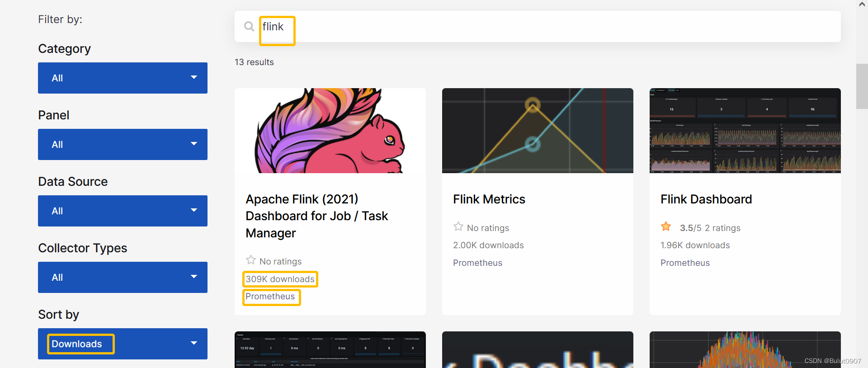The image size is (868, 368).
Task: Click the empty star on Apache Flink card
Action: click(251, 260)
